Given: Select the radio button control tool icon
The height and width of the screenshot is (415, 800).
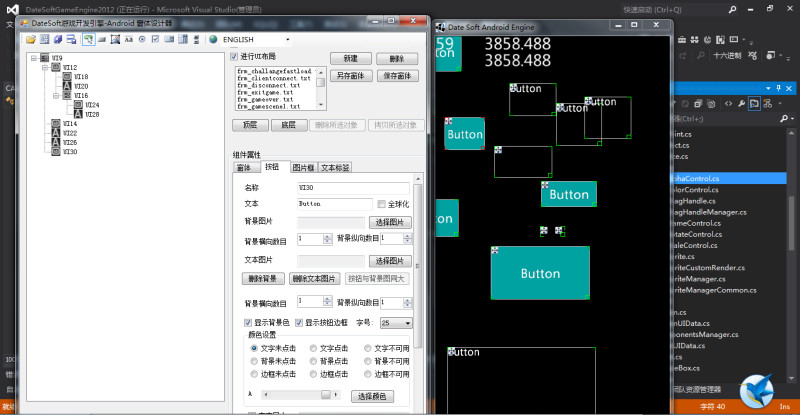Looking at the screenshot, I should coord(142,39).
